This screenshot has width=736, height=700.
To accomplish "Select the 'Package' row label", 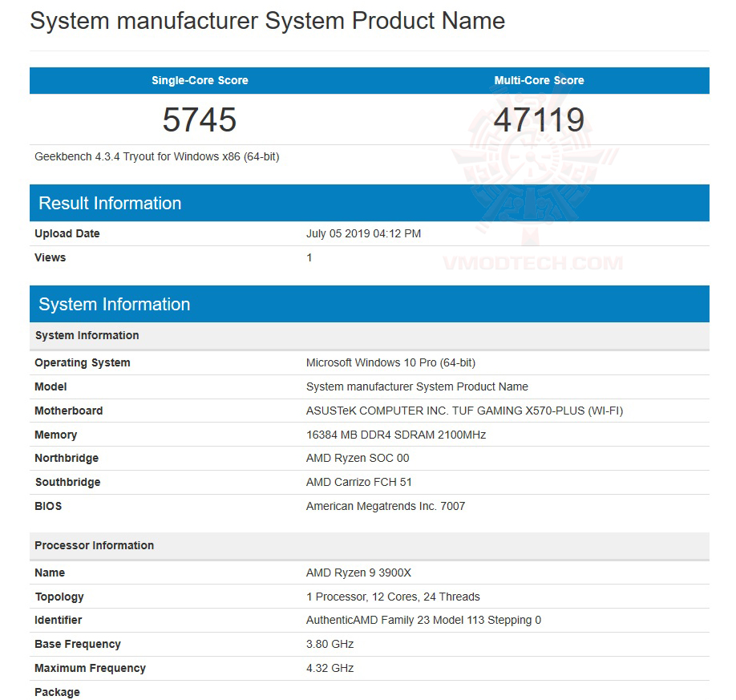I will point(57,692).
